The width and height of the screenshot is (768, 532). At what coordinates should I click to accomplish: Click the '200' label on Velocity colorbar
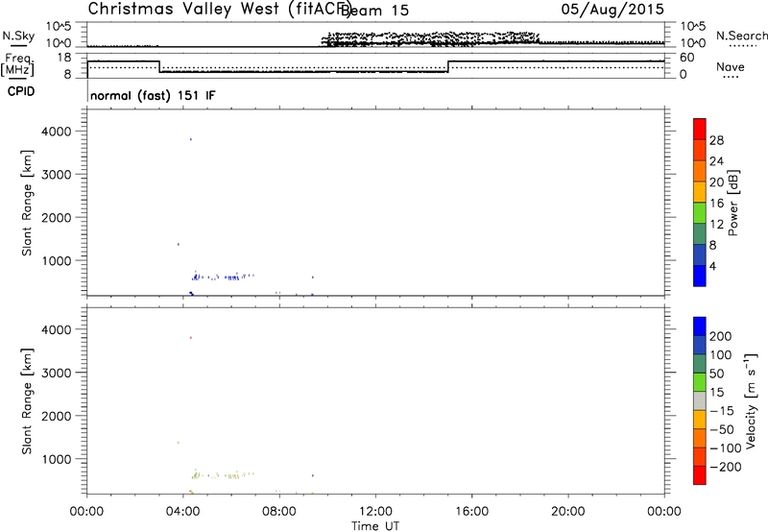pyautogui.click(x=721, y=336)
